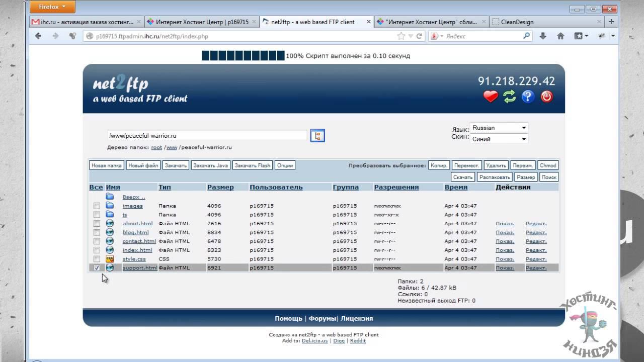The image size is (644, 362).
Task: Check the index.html checkbox
Action: (x=97, y=250)
